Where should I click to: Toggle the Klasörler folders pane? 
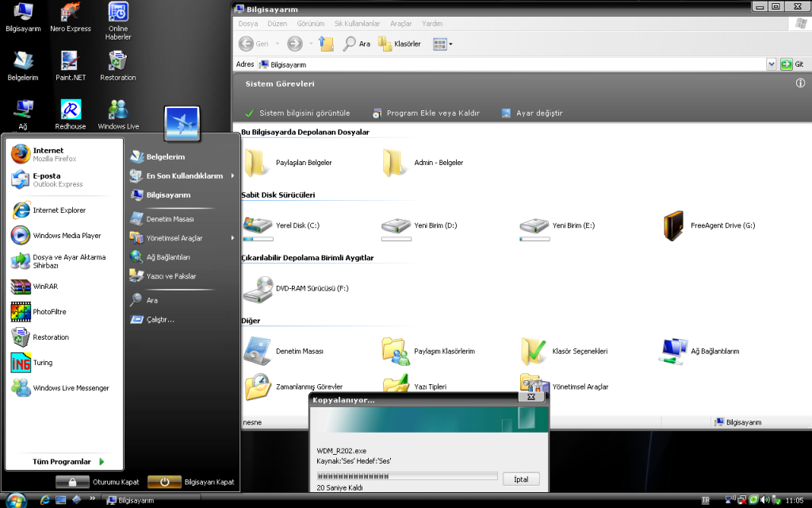coord(394,44)
